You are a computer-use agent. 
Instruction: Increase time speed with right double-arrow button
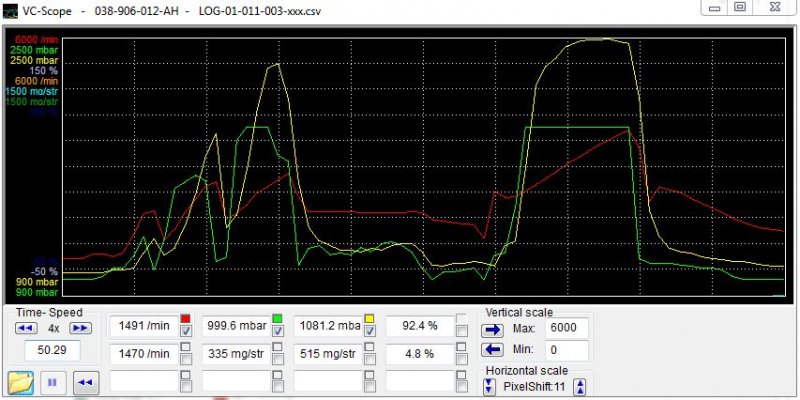(x=81, y=328)
